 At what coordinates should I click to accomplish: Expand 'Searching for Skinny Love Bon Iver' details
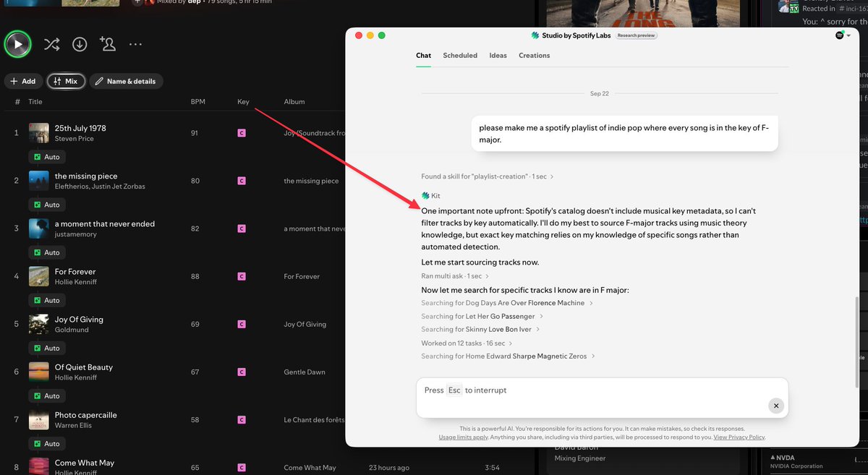480,330
